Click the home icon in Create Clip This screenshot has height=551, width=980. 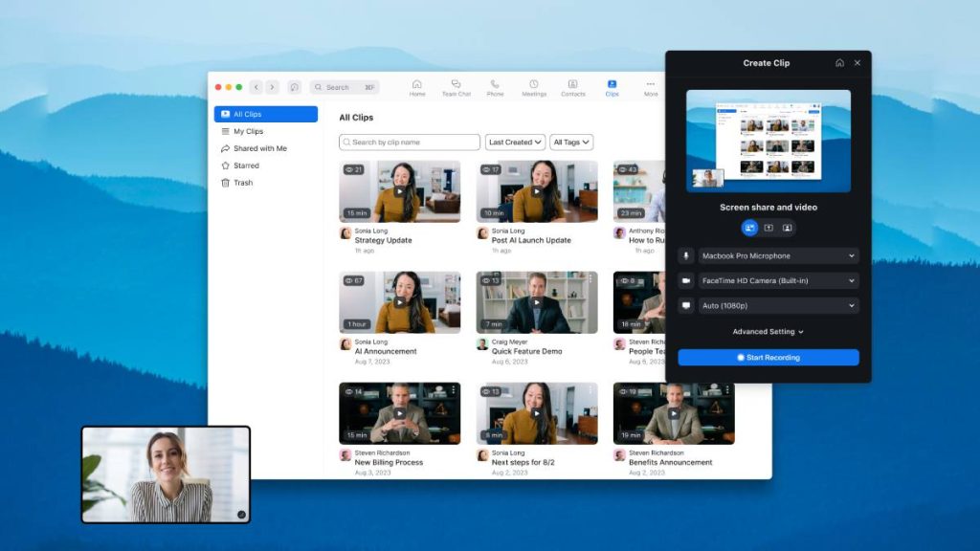tap(839, 63)
